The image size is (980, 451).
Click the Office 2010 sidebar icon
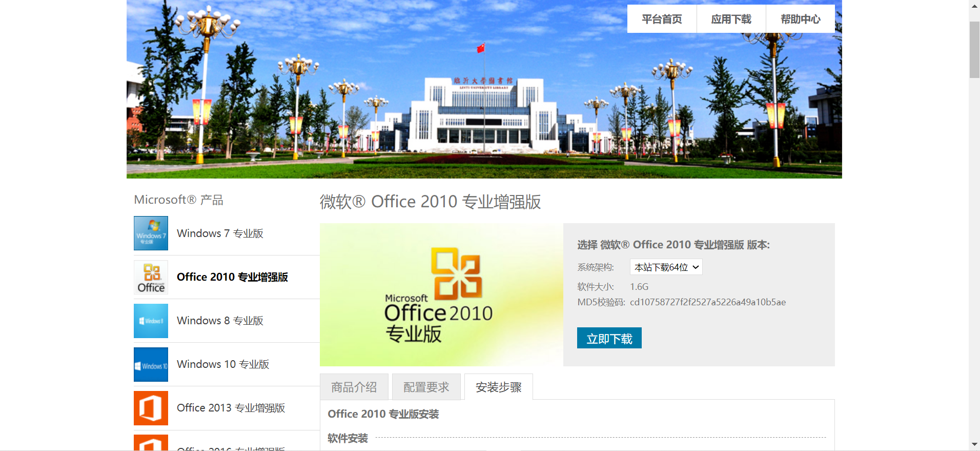point(151,277)
